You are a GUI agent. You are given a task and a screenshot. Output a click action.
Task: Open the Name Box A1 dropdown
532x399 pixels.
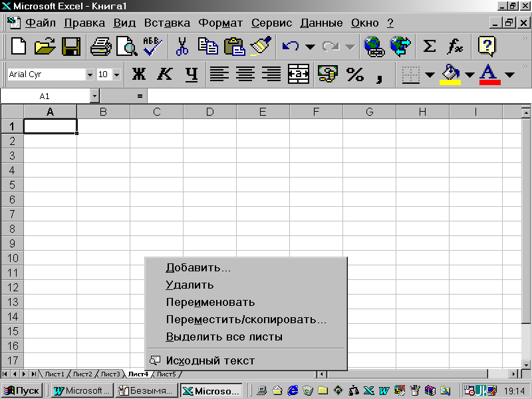[94, 96]
